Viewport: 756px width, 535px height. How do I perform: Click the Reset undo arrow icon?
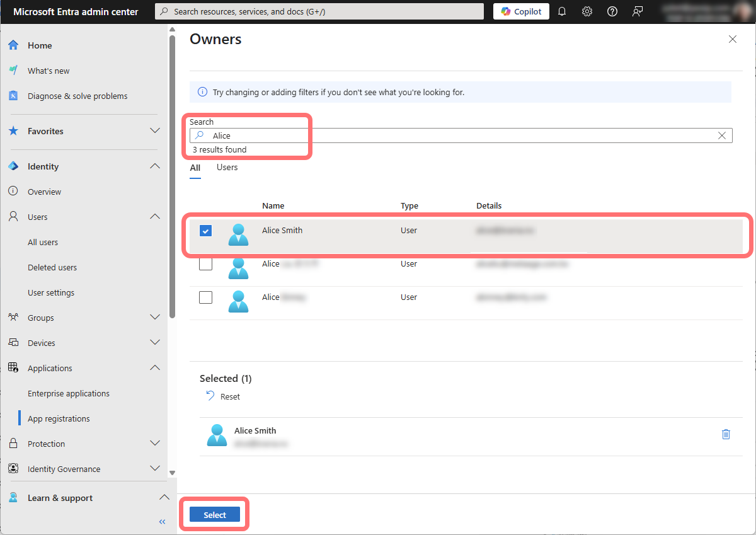[210, 396]
